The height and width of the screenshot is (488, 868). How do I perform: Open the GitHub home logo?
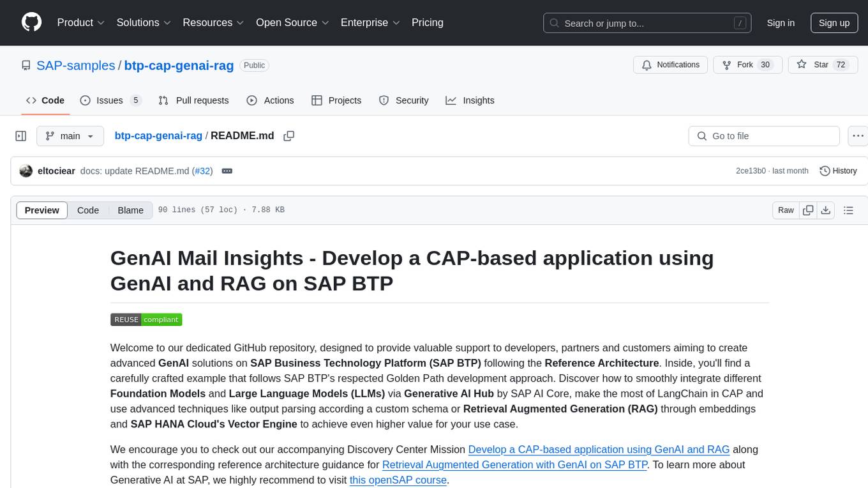[x=31, y=22]
